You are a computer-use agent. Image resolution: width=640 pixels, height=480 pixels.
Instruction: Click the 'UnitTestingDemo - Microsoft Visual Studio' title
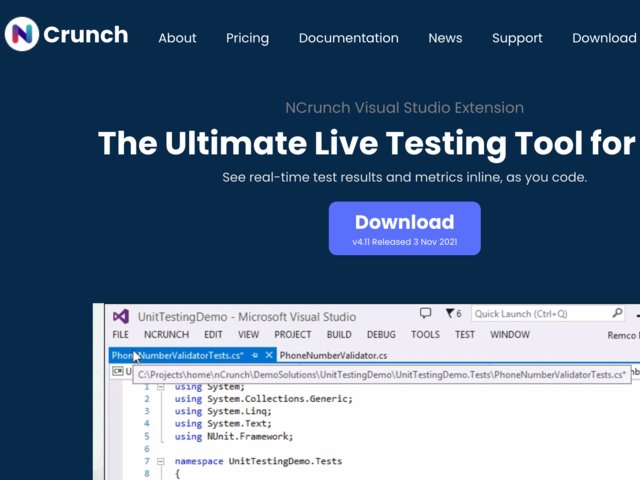(x=247, y=317)
